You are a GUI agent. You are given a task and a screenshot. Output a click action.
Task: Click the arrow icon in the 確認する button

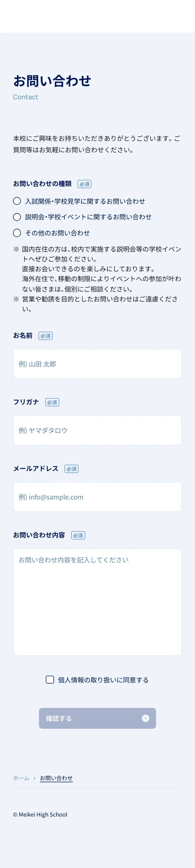pyautogui.click(x=145, y=718)
